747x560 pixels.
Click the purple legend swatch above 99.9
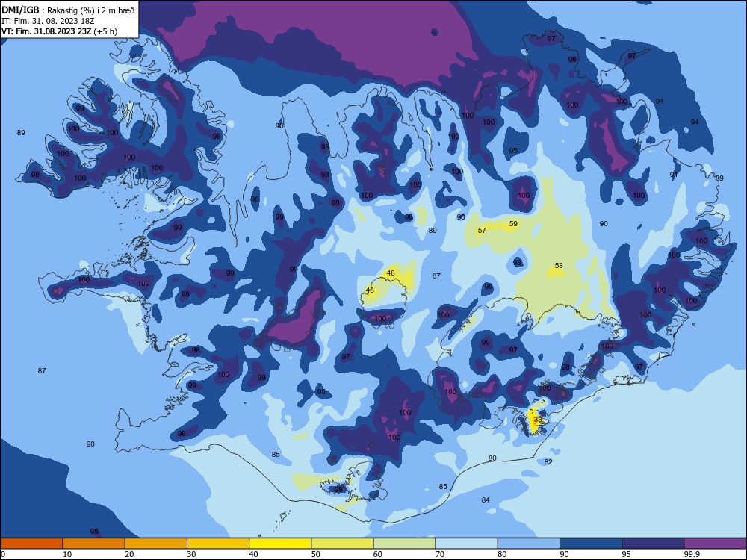pyautogui.click(x=715, y=544)
